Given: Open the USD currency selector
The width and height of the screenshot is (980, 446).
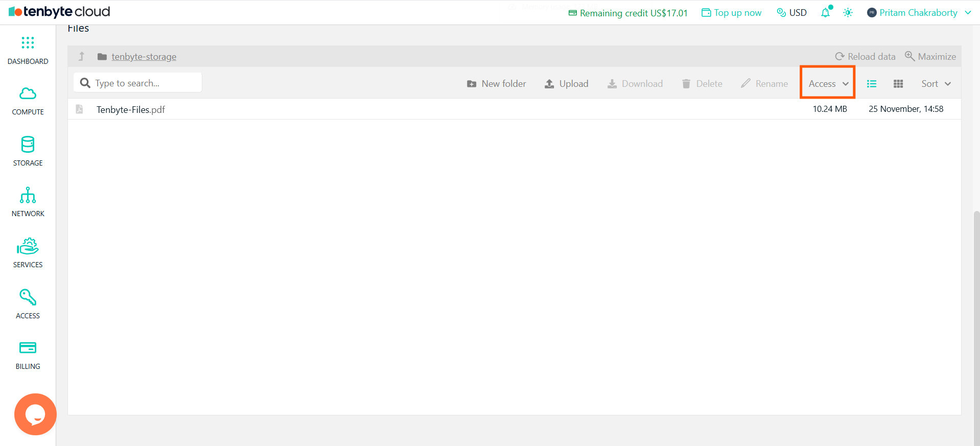Looking at the screenshot, I should (x=791, y=13).
